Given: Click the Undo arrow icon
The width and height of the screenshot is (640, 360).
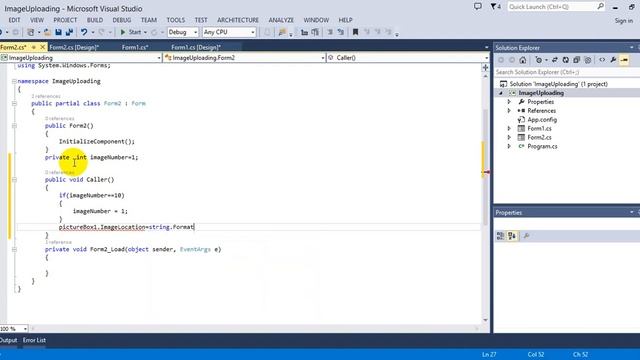Looking at the screenshot, I should (x=84, y=32).
